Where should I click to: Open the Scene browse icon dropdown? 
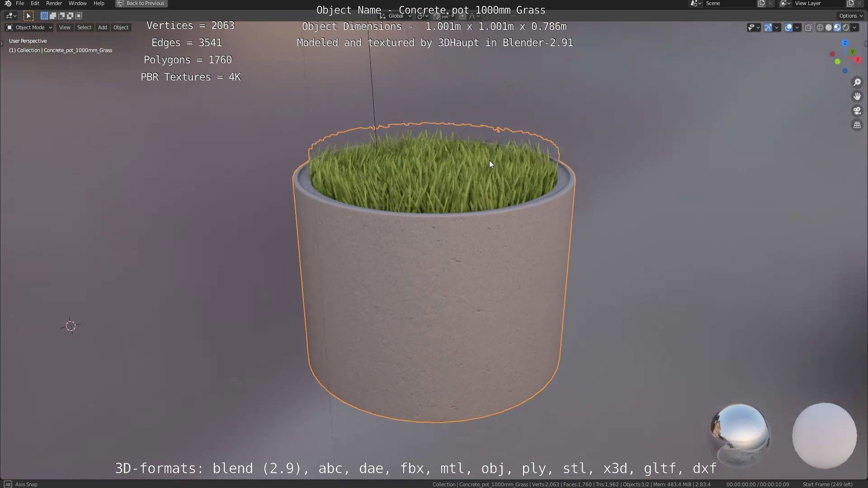696,3
